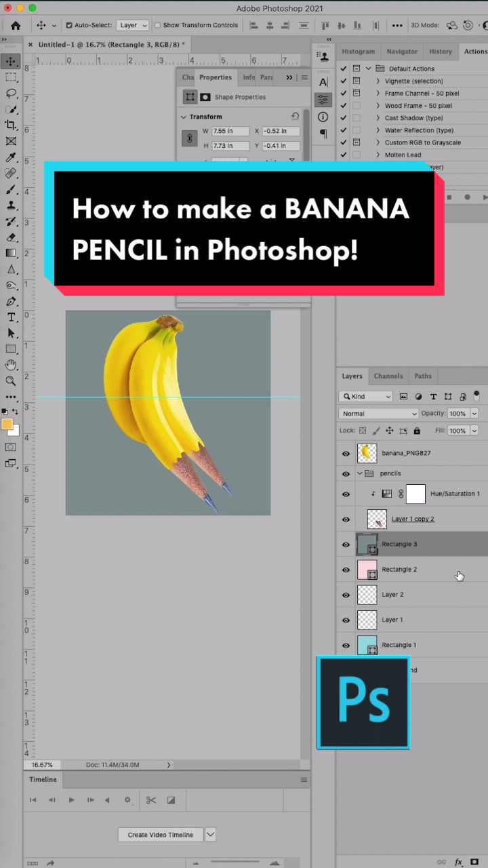
Task: Toggle the Vignette (selection) action checkmark
Action: coord(344,81)
